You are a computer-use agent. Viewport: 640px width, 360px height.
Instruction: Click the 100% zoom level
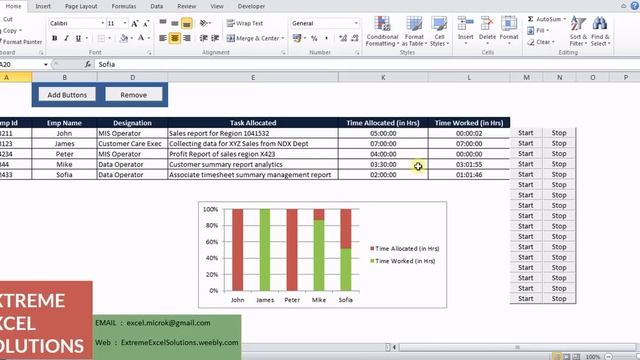click(593, 357)
